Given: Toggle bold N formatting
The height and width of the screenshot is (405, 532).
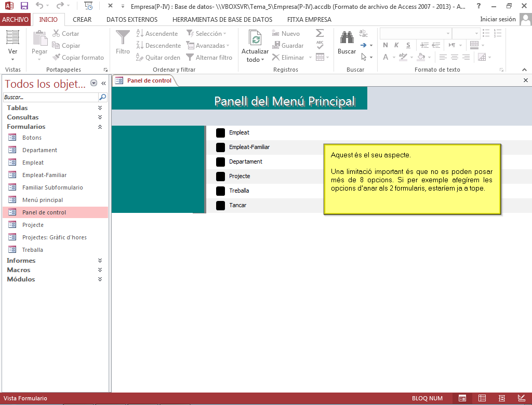Looking at the screenshot, I should point(385,45).
